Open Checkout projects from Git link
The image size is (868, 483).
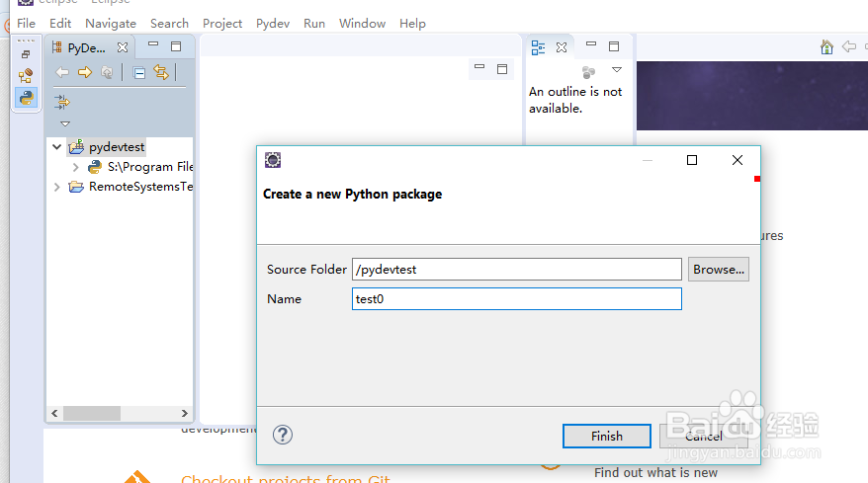(x=285, y=479)
